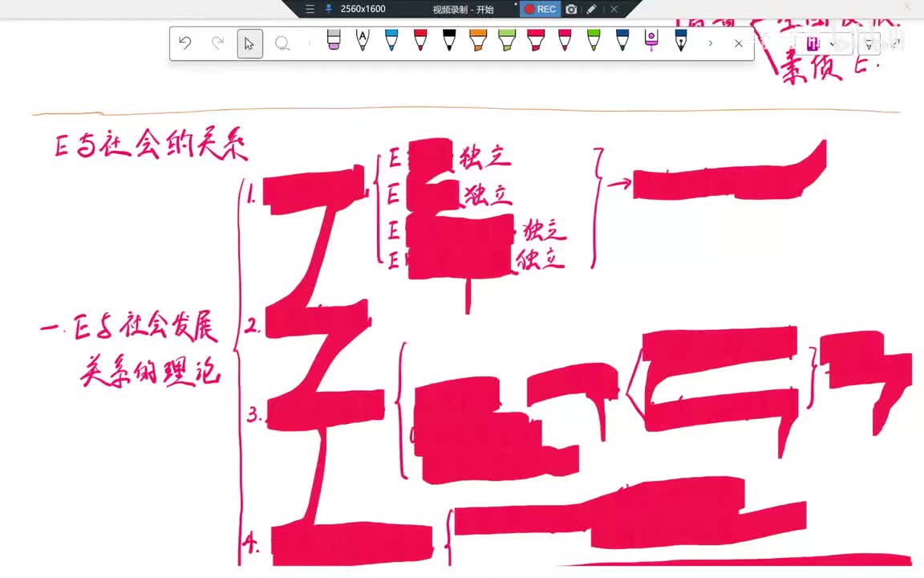Choose the lasso select tool
The height and width of the screenshot is (578, 924).
coord(282,43)
